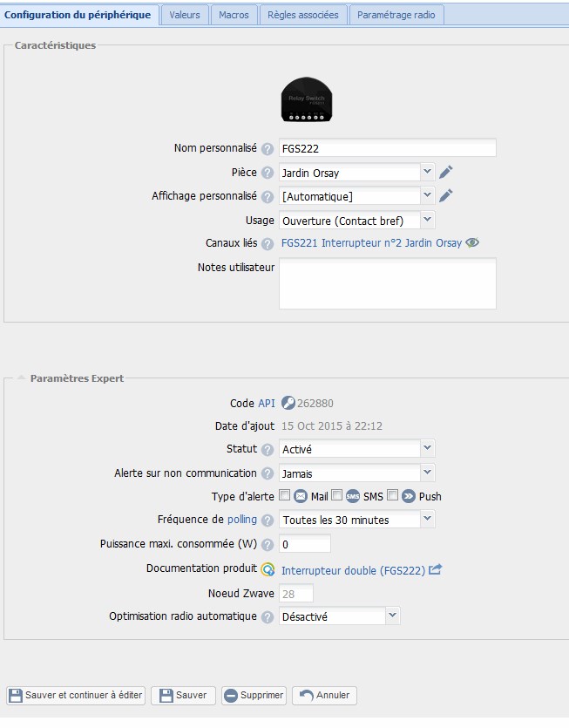Click the Relay Switch device image
The image size is (569, 728).
coord(307,99)
